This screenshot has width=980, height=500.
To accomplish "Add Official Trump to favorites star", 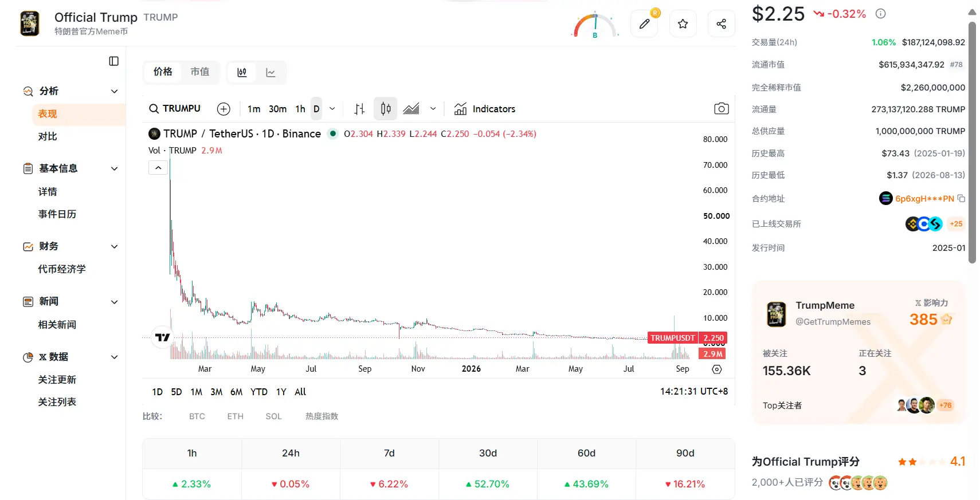I will click(x=683, y=23).
